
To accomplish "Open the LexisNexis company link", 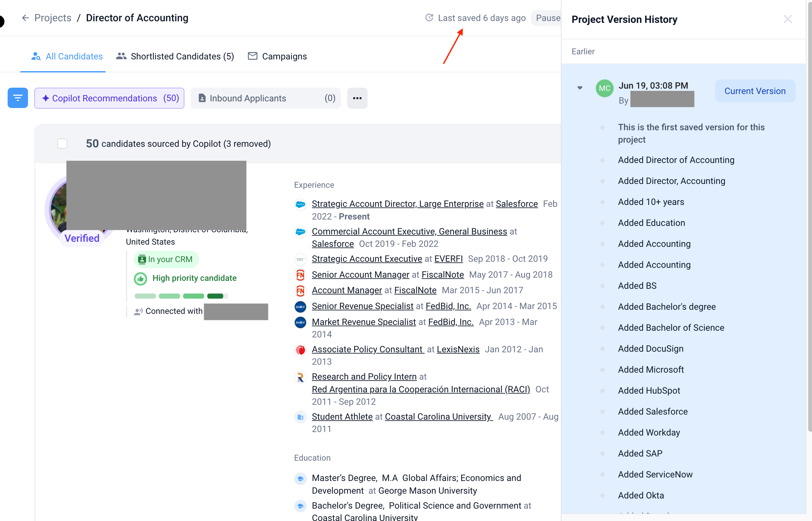I will 458,349.
